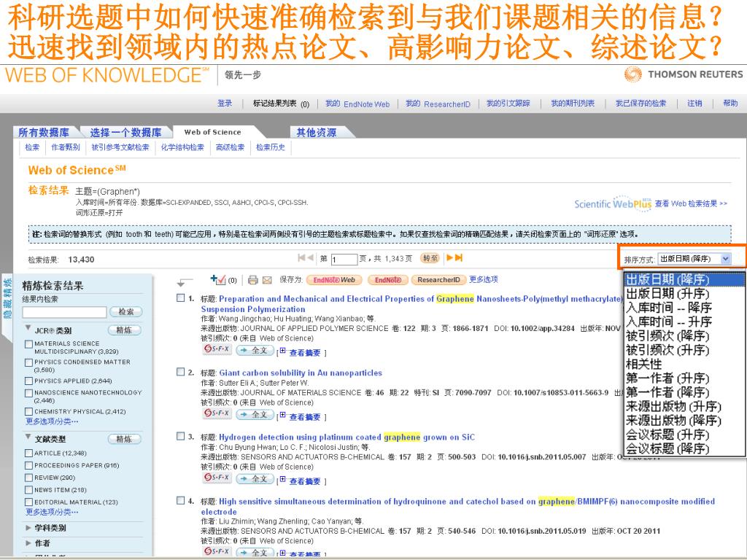
Task: Switch to 其他资源 tab
Action: (x=317, y=133)
